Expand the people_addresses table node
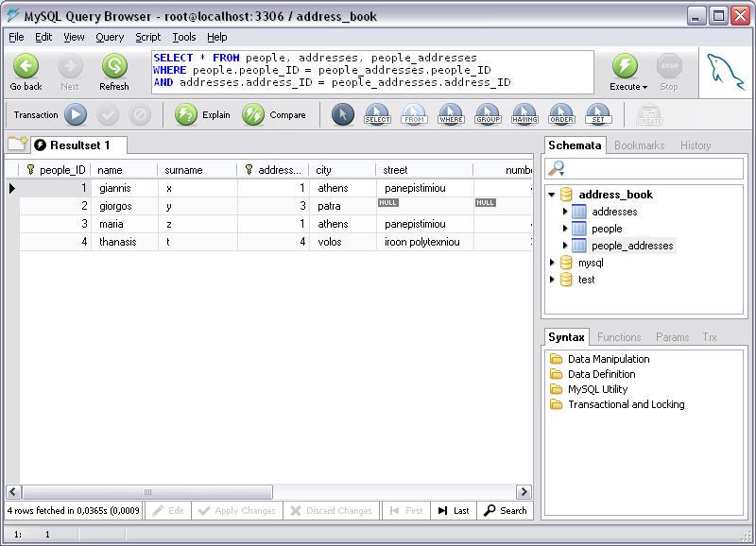 [x=564, y=246]
